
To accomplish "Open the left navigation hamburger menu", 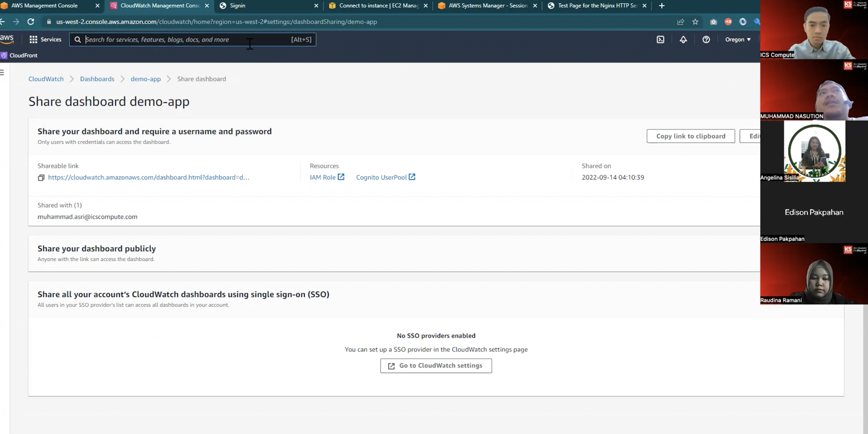I will coord(2,72).
